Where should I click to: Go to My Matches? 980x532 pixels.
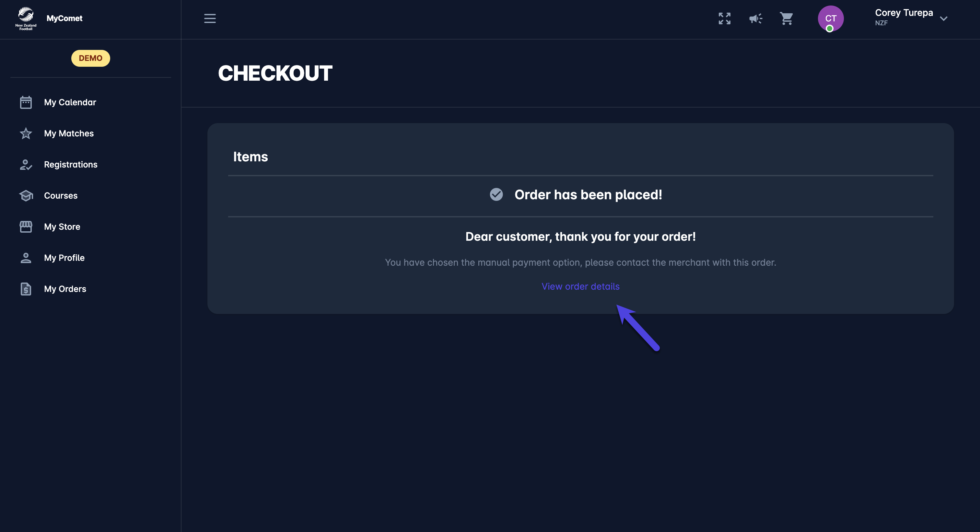tap(69, 133)
